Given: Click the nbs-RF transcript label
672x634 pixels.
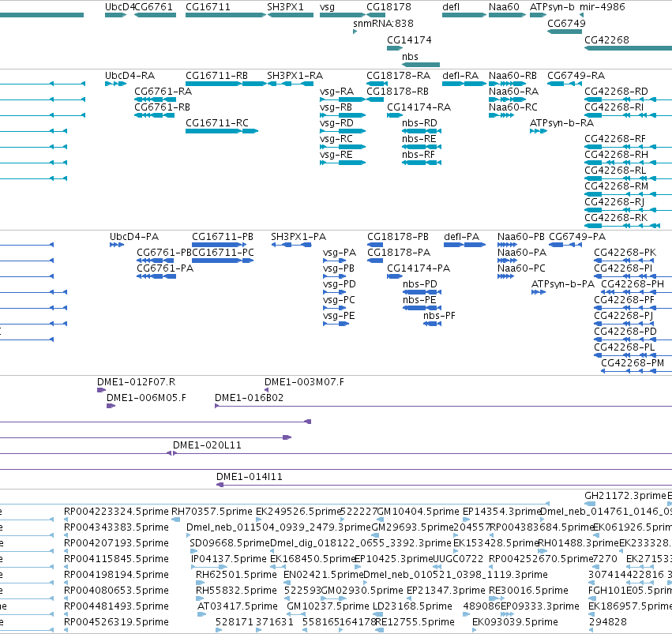Looking at the screenshot, I should 418,155.
